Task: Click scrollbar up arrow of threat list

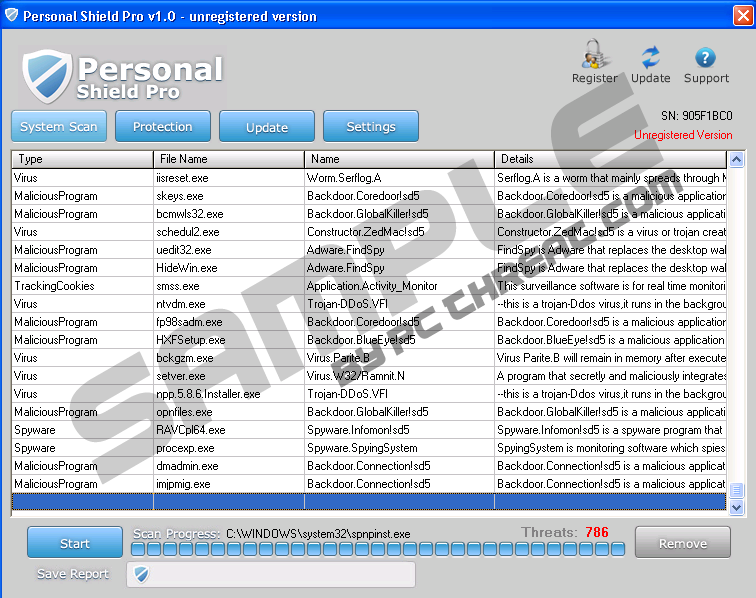Action: click(x=736, y=159)
